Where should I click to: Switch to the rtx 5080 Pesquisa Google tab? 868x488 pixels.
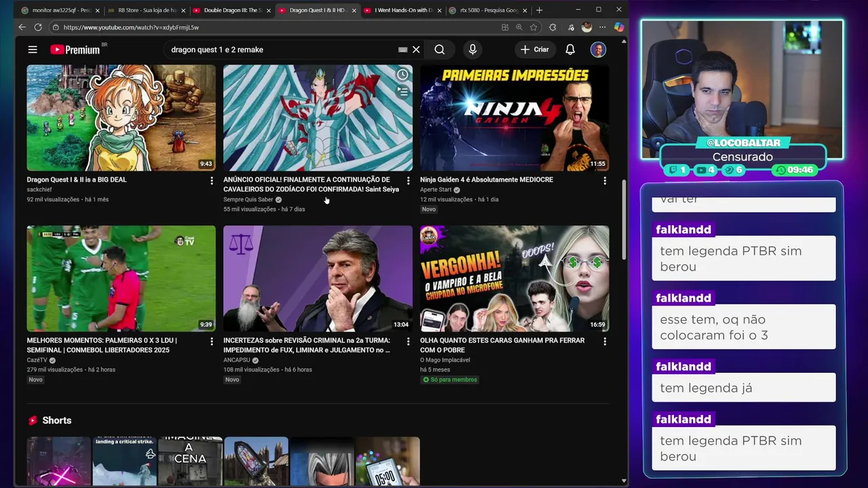[x=487, y=10]
